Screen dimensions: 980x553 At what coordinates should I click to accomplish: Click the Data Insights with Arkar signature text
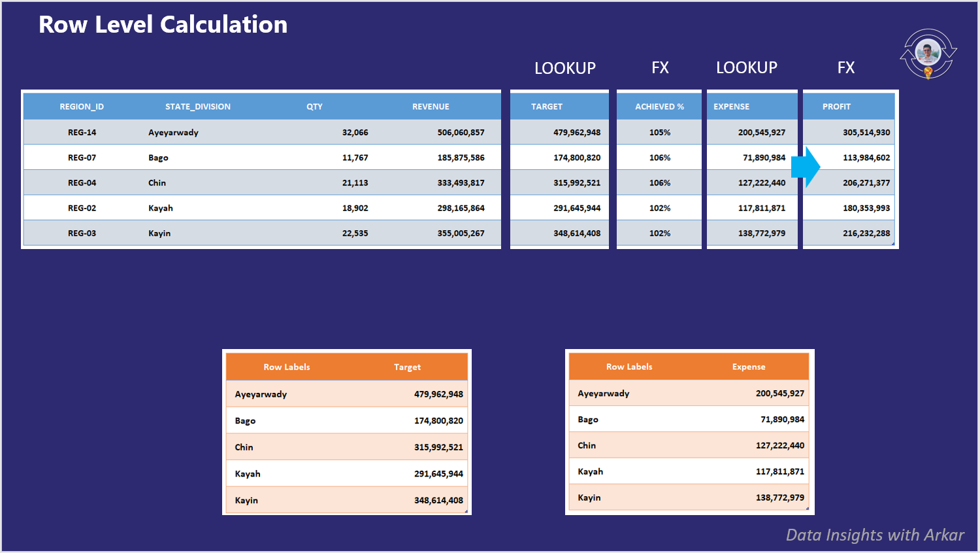875,535
